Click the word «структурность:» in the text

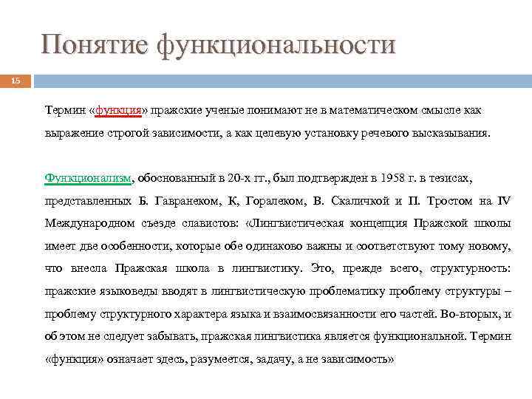(470, 268)
